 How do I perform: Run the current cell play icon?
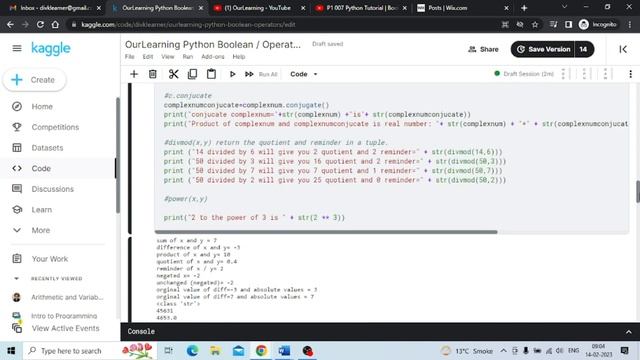point(232,74)
